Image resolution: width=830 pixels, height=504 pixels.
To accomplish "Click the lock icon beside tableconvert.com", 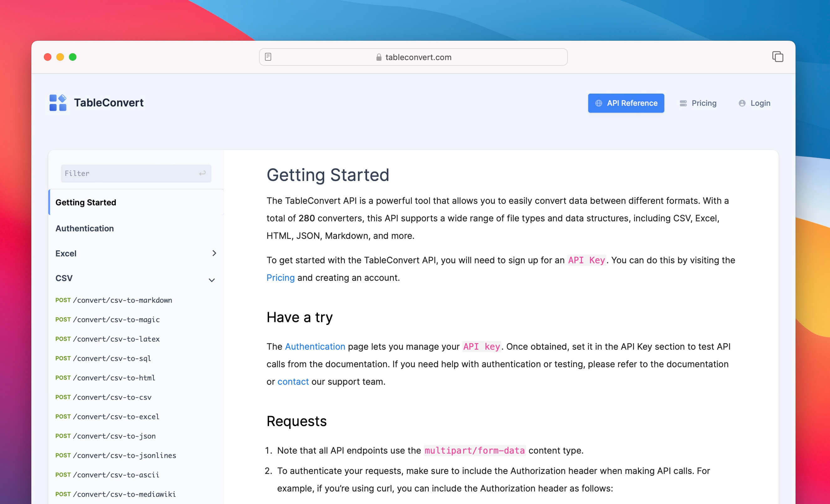I will pyautogui.click(x=379, y=57).
